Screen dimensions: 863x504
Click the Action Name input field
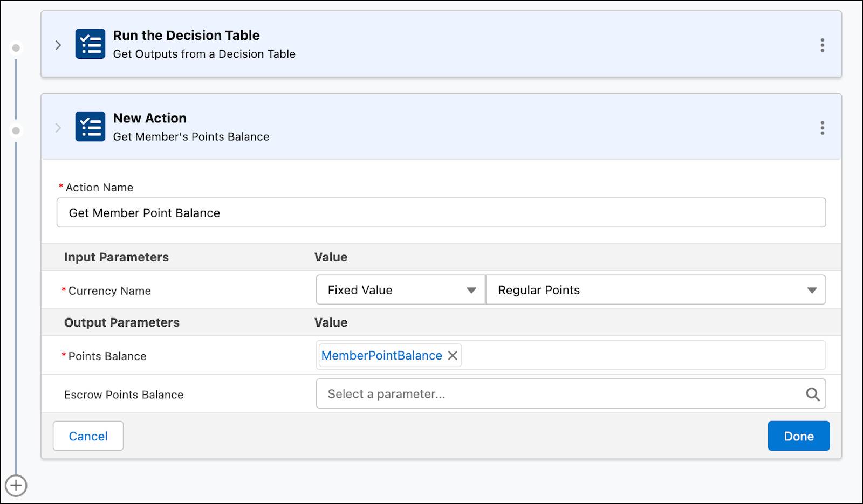[441, 213]
